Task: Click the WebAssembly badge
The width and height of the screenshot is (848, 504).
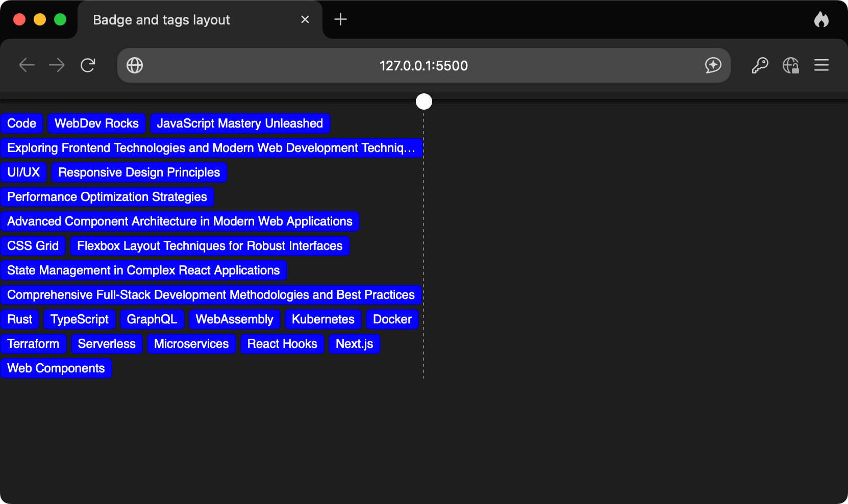Action: (x=235, y=319)
